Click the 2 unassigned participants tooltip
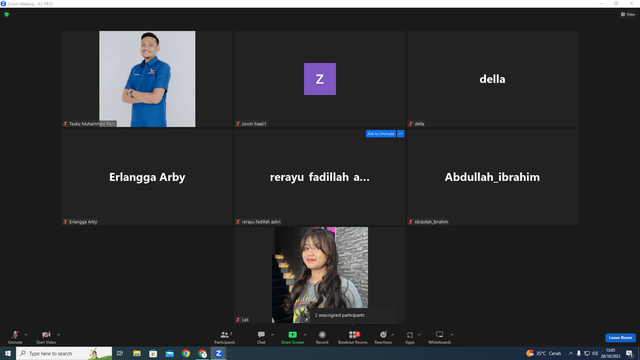Viewport: 640px width, 360px height. (353, 315)
